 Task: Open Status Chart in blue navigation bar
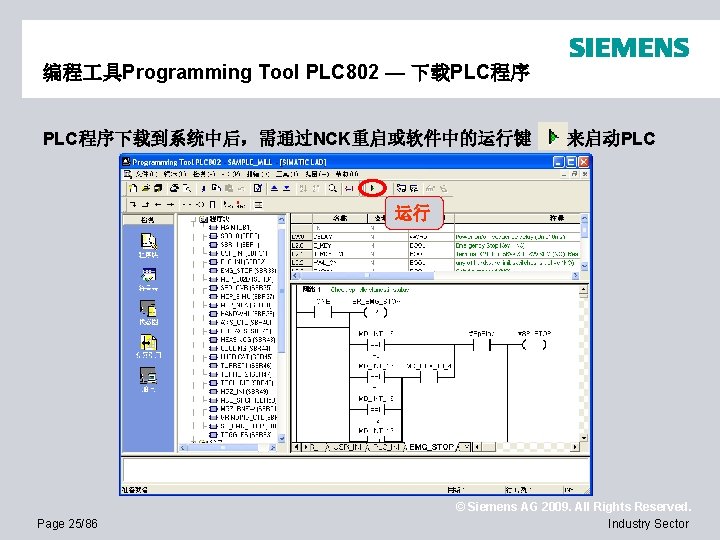click(148, 312)
